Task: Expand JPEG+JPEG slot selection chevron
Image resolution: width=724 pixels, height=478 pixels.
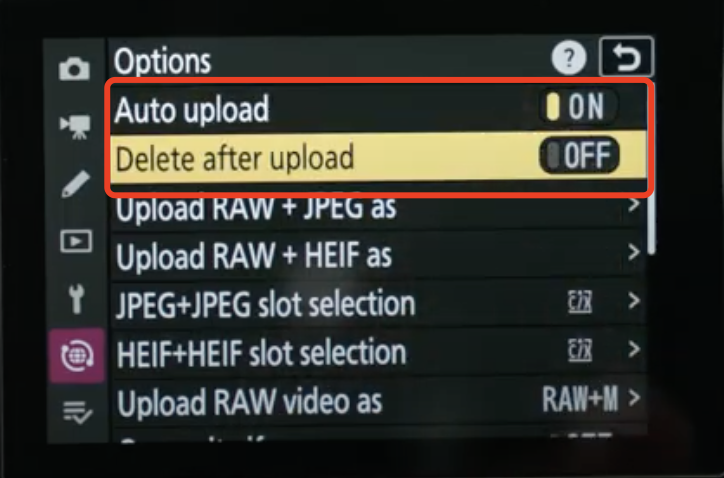Action: (634, 301)
